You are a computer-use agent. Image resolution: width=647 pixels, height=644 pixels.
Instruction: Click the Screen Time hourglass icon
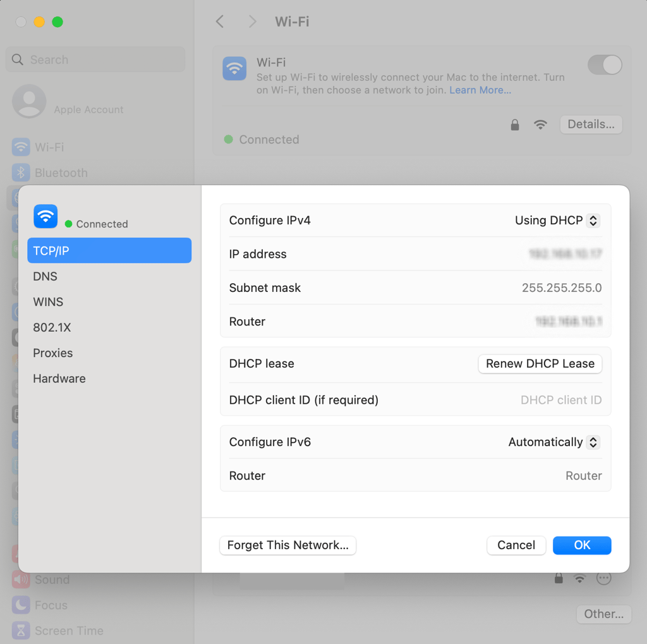click(x=21, y=631)
